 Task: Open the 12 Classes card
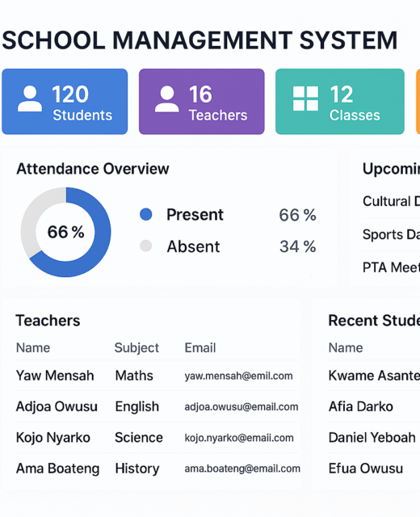click(x=340, y=102)
